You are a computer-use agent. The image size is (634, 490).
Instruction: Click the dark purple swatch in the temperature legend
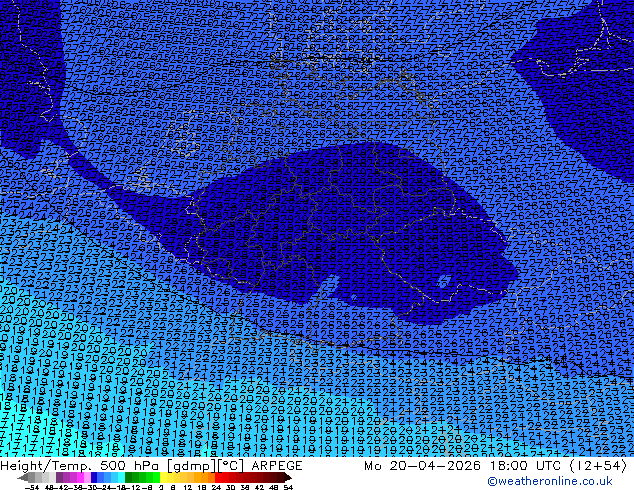point(59,477)
